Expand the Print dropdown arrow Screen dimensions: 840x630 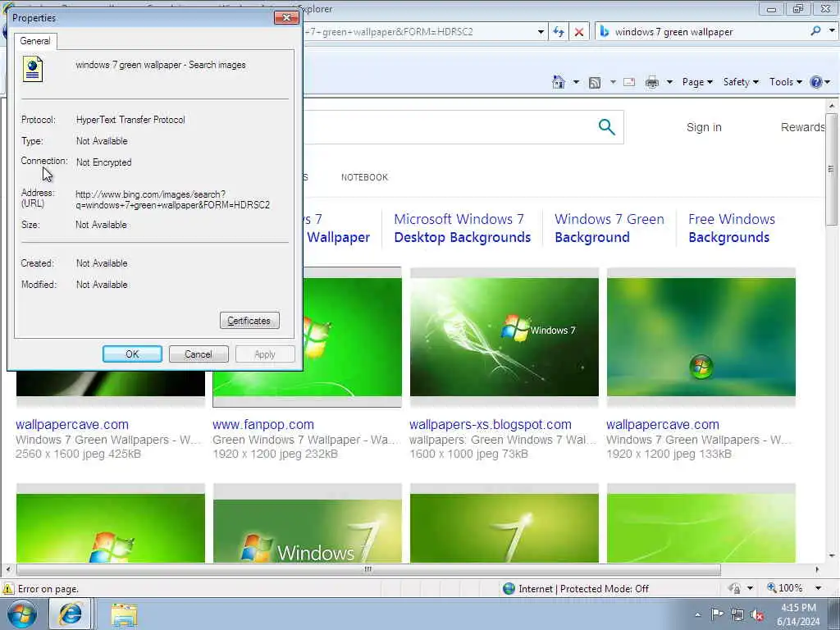click(x=669, y=82)
